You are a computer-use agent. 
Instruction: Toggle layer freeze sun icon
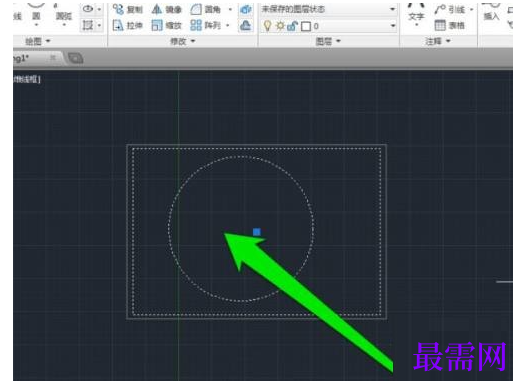[280, 26]
